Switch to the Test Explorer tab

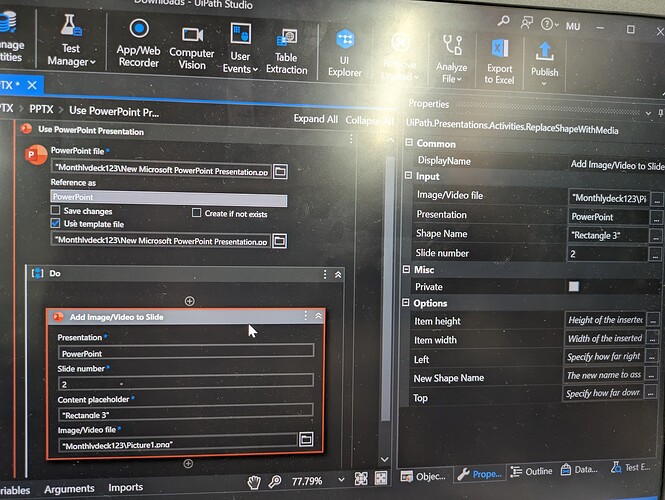click(x=631, y=467)
